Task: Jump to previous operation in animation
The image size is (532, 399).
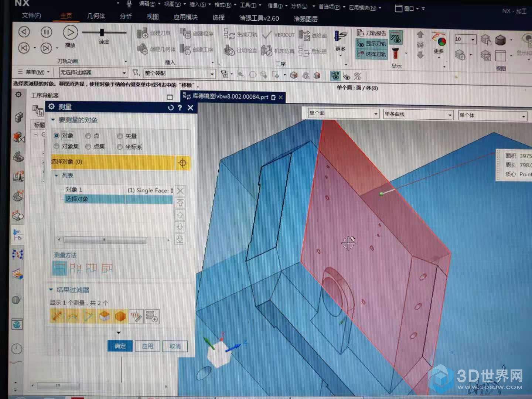Action: [24, 48]
